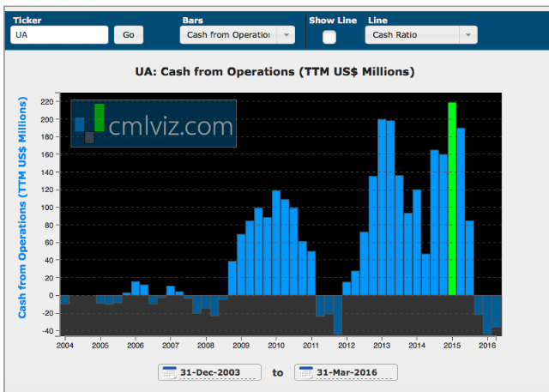Click the arrow on the Cash Ratio dropdown

[x=468, y=34]
